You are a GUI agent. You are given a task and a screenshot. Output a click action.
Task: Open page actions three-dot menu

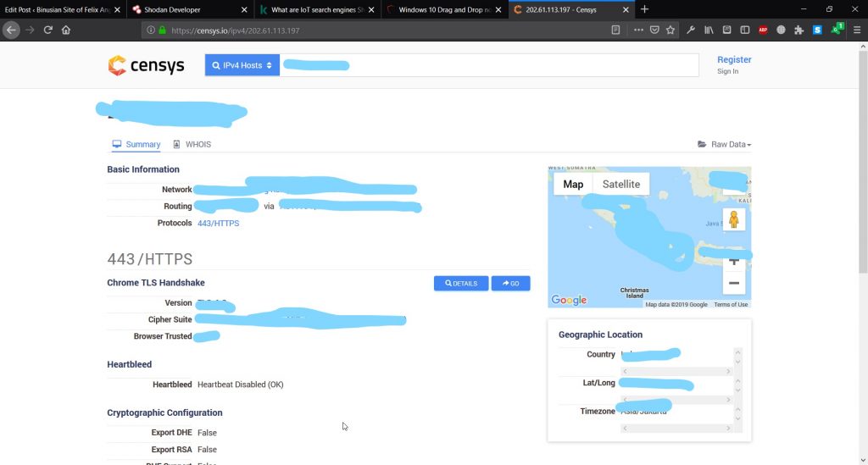click(x=638, y=30)
